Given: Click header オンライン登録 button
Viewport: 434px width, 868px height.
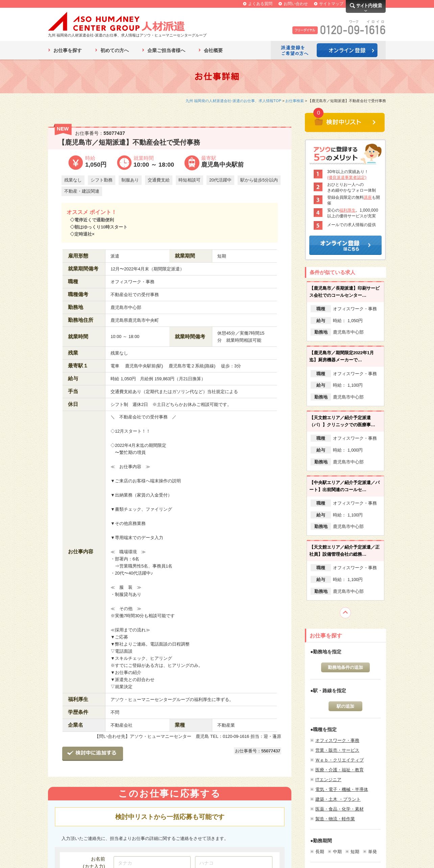Looking at the screenshot, I should click(x=347, y=50).
